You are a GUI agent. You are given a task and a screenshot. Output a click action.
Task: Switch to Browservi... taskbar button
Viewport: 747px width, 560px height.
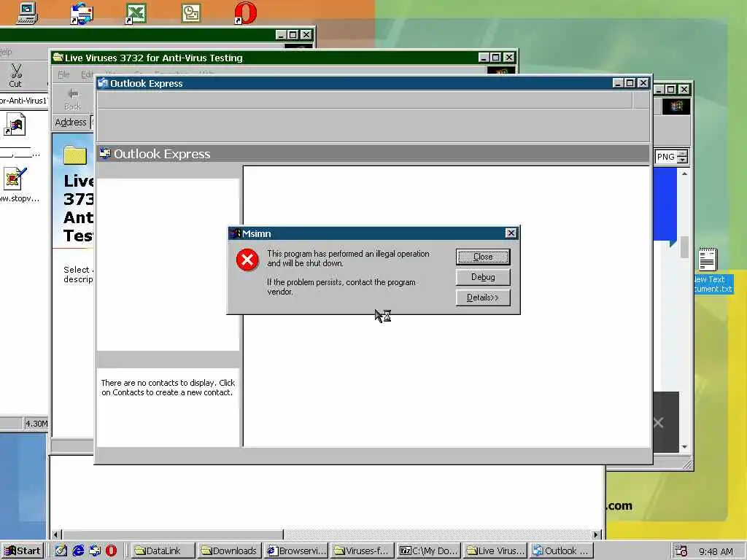pos(296,551)
